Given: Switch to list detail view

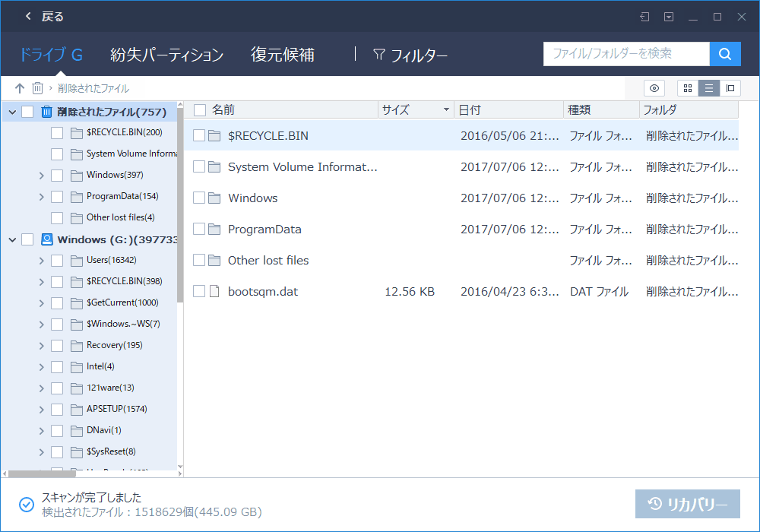Looking at the screenshot, I should [x=709, y=88].
